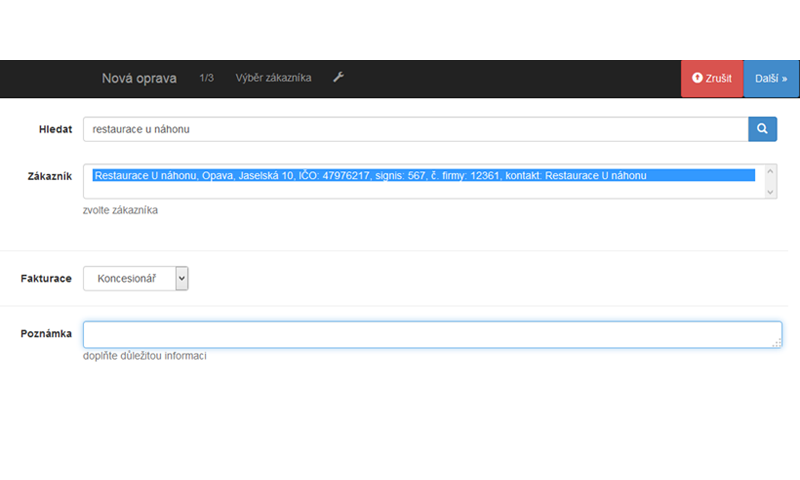Open the Fakturace Koncesionář dropdown
Image resolution: width=800 pixels, height=480 pixels.
tap(135, 279)
